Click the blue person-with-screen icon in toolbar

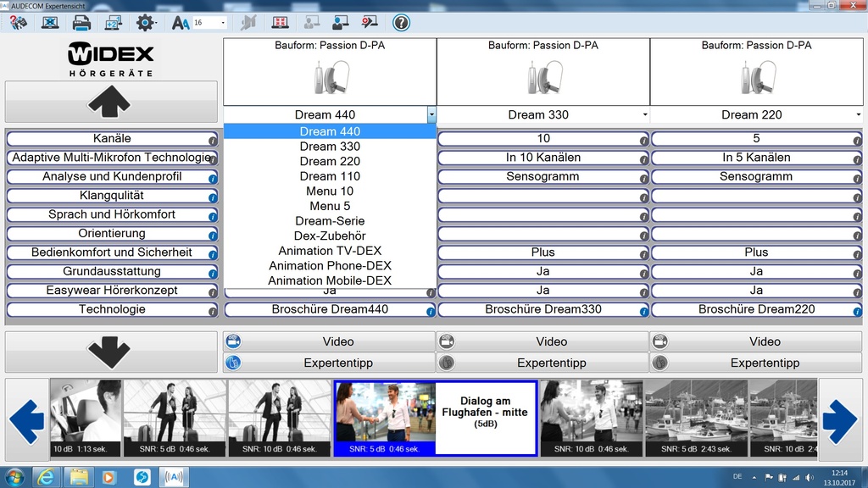[340, 23]
